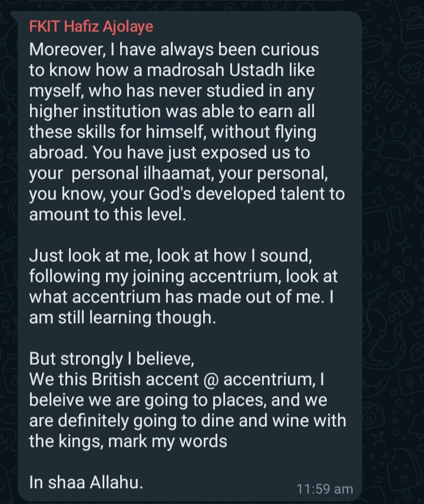Tap the text "madrosah Ustadh like"
Image resolution: width=424 pixels, height=504 pixels.
[231, 70]
